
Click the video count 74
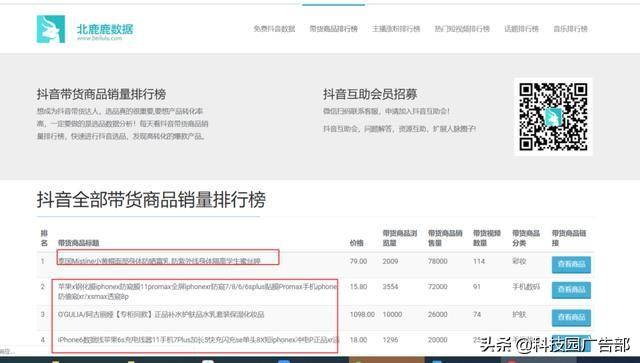477,314
